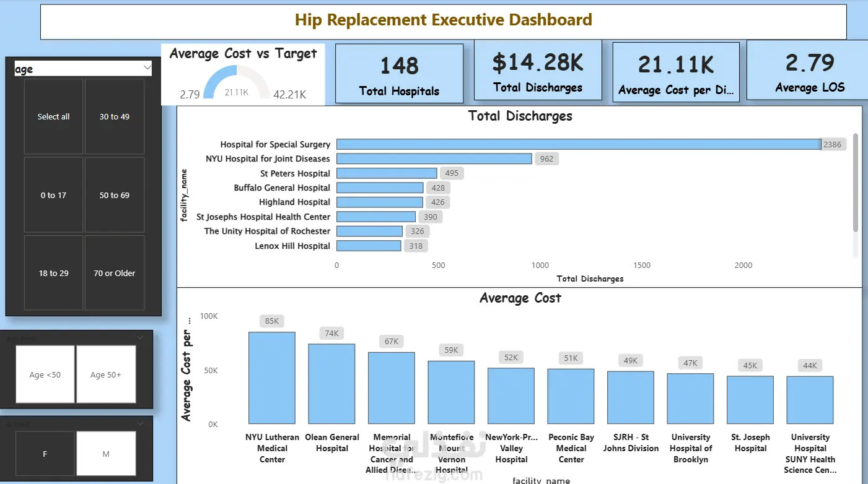
Task: Expand the chevron above the Age <50 tile
Action: [141, 337]
